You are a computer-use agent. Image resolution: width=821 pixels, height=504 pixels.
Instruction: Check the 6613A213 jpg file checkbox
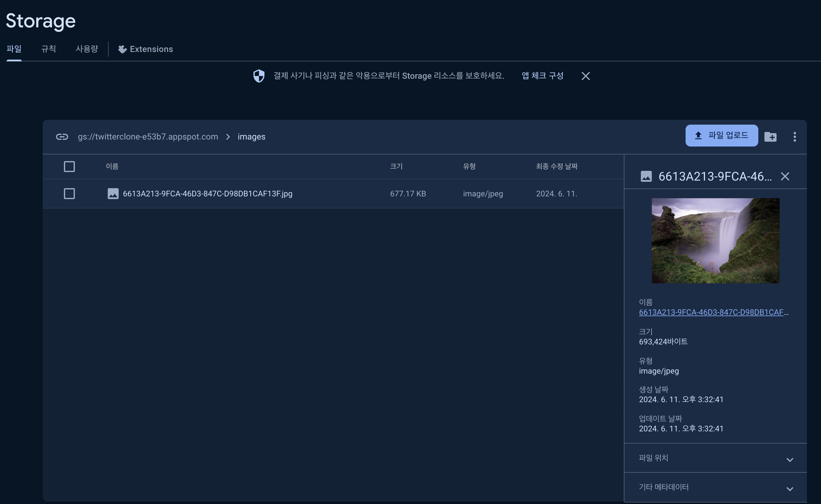click(69, 194)
